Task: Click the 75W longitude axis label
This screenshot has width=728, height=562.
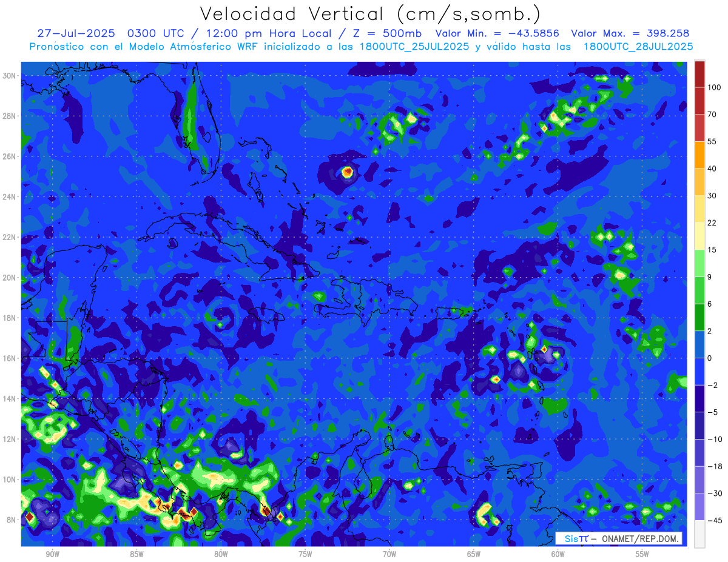Action: coord(305,554)
